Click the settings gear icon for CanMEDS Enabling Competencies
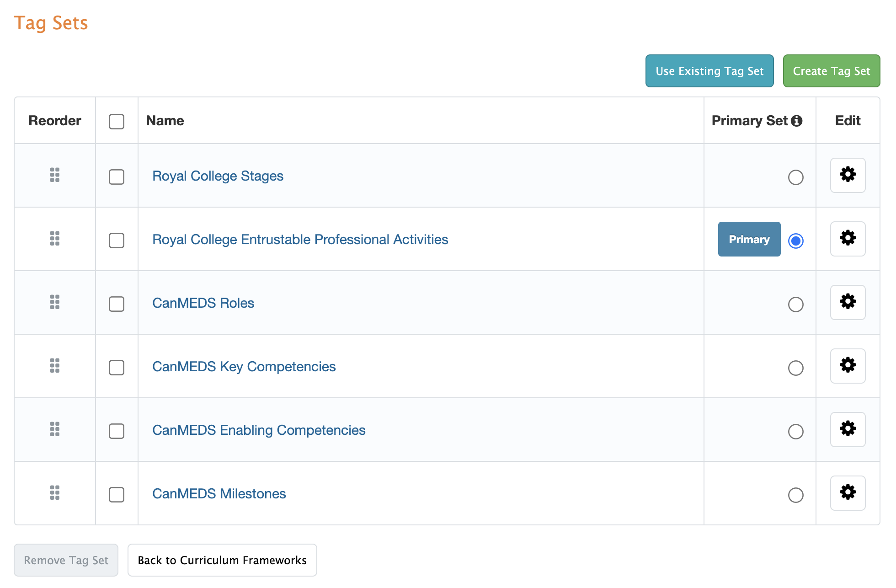The height and width of the screenshot is (588, 896). pyautogui.click(x=848, y=429)
